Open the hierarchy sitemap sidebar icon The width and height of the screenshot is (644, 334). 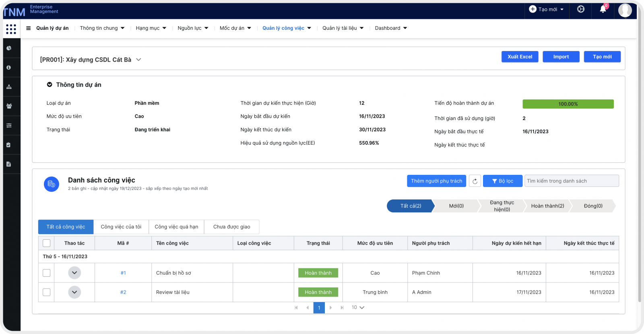(x=9, y=87)
